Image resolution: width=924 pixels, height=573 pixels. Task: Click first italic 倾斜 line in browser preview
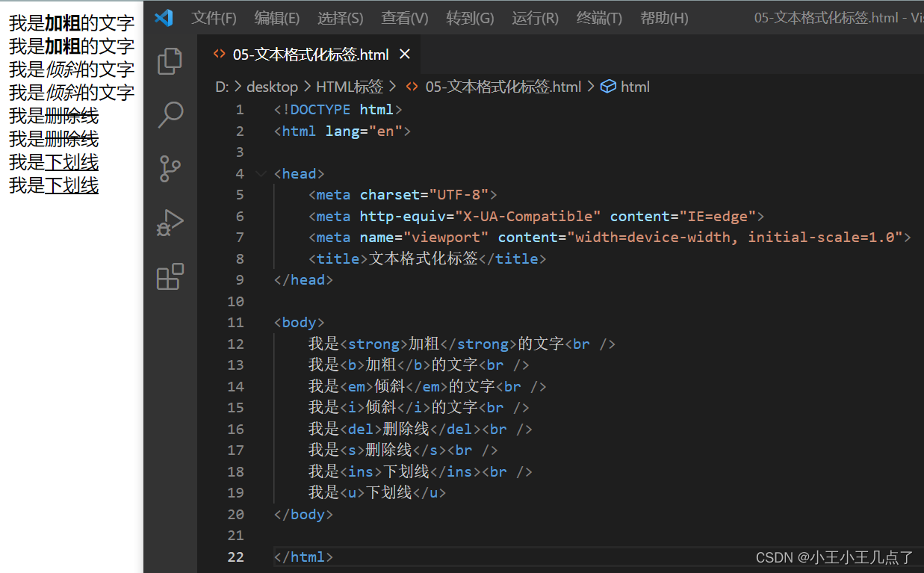tap(72, 70)
